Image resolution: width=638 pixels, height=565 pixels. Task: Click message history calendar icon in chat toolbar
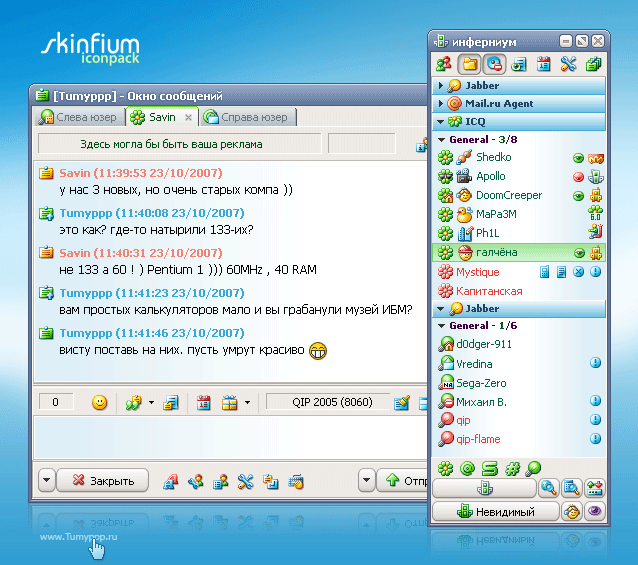coord(203,402)
